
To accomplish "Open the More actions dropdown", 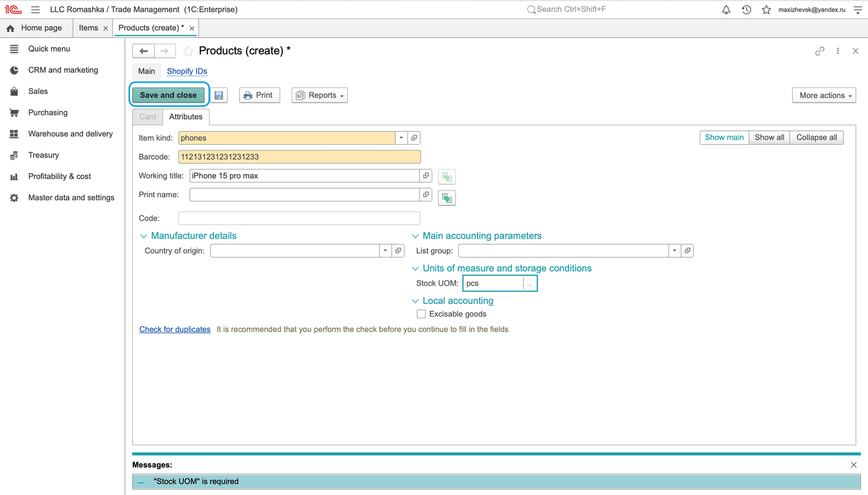I will 824,95.
